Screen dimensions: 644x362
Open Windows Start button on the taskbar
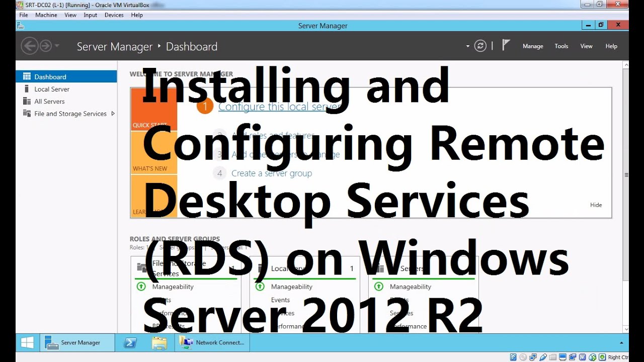[x=27, y=342]
